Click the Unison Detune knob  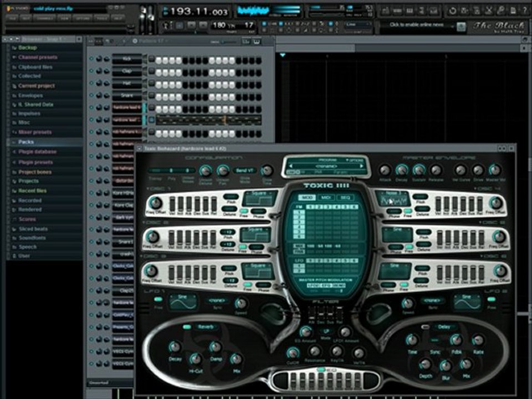(204, 170)
